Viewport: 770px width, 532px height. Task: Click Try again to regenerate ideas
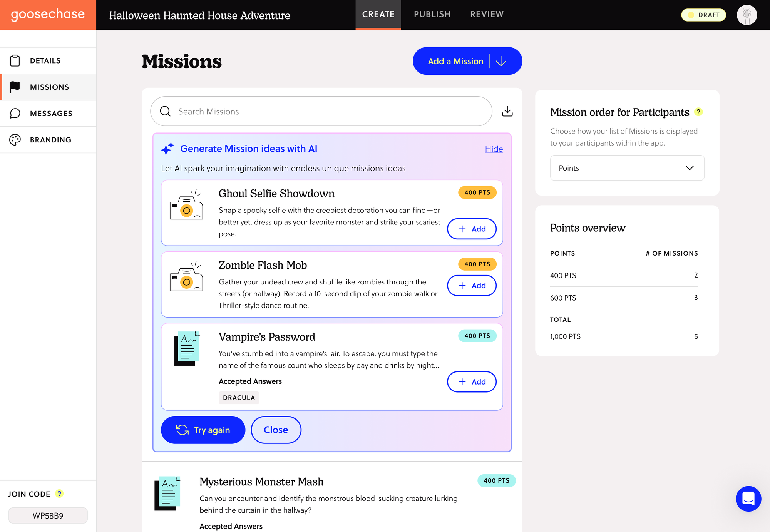coord(203,430)
